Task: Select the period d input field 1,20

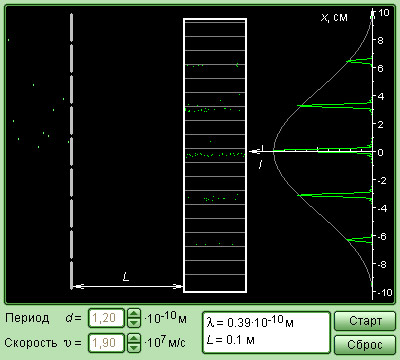Action: (106, 318)
